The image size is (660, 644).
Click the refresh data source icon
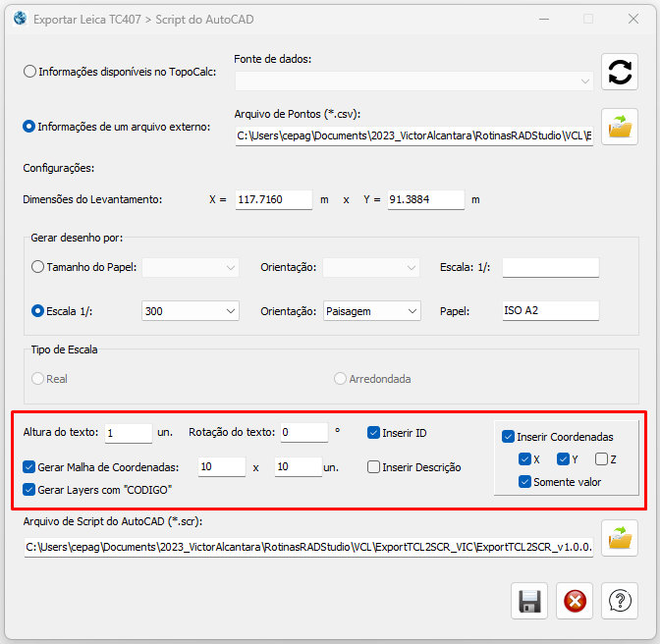[x=620, y=72]
